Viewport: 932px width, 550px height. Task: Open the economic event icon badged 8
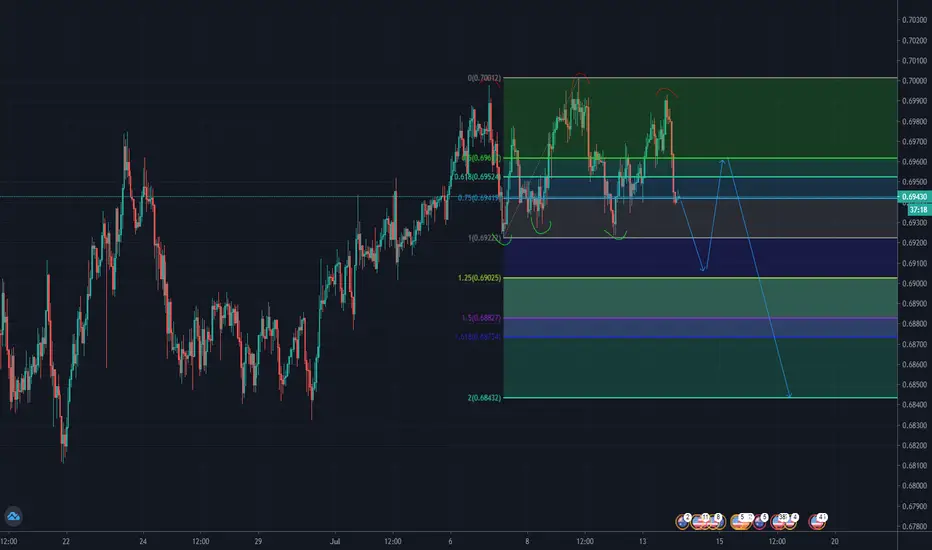[716, 522]
